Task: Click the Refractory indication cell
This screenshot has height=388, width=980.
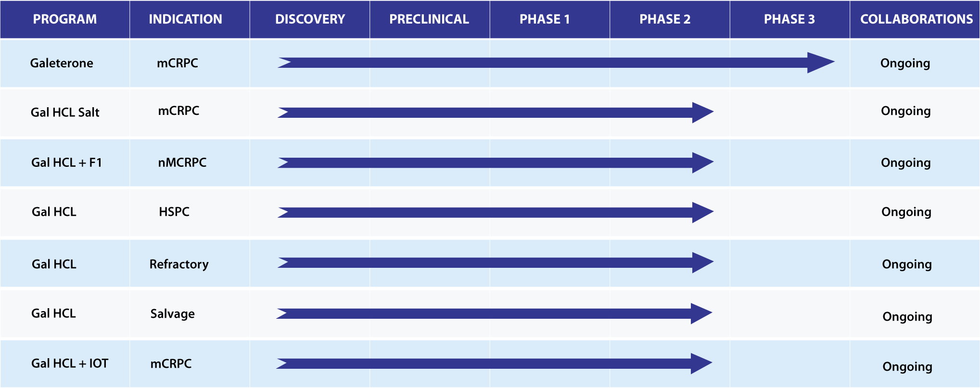Action: pos(179,264)
